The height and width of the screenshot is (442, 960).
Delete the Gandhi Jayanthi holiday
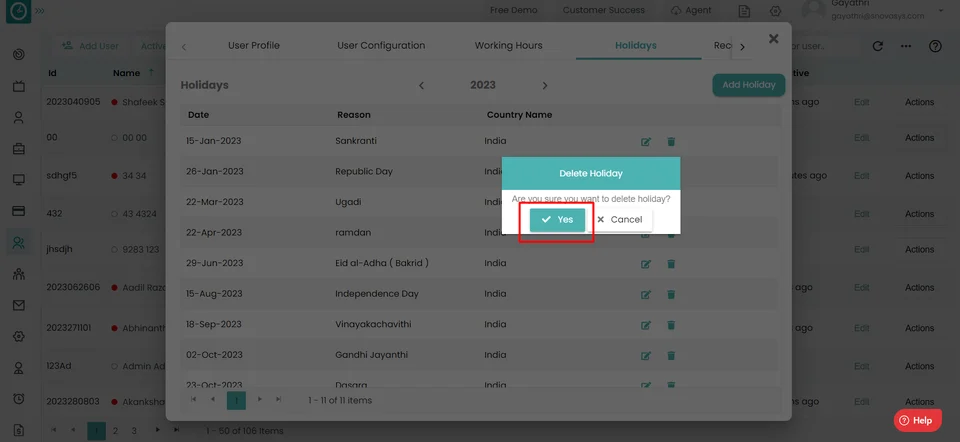pos(671,356)
